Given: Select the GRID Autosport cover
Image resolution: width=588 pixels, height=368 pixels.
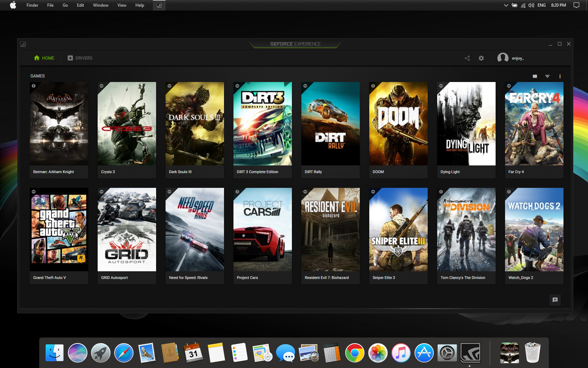Looking at the screenshot, I should pos(127,230).
